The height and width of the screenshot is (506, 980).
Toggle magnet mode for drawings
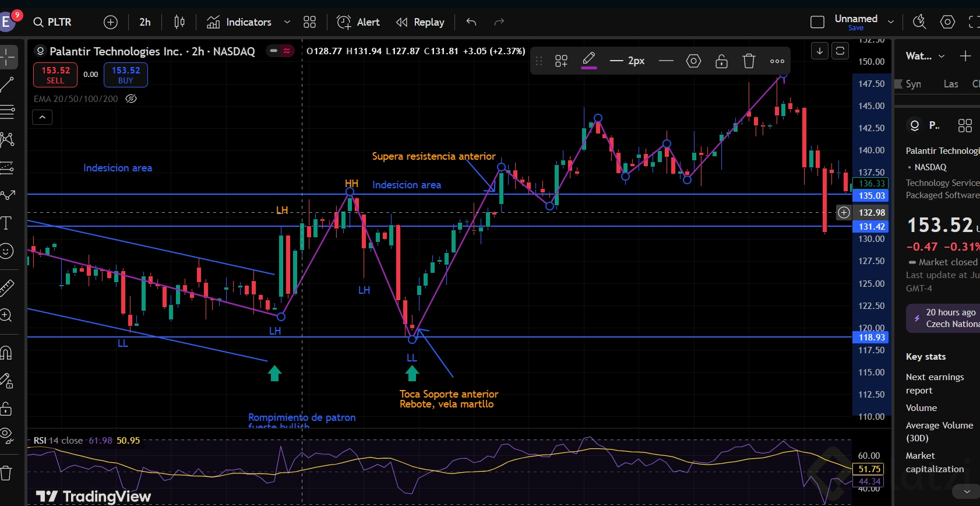click(x=6, y=353)
